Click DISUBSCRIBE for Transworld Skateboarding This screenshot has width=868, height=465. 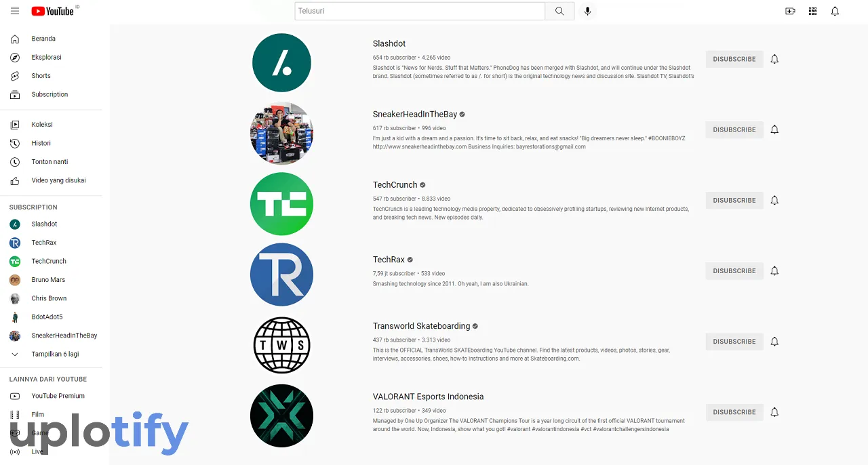(x=734, y=342)
